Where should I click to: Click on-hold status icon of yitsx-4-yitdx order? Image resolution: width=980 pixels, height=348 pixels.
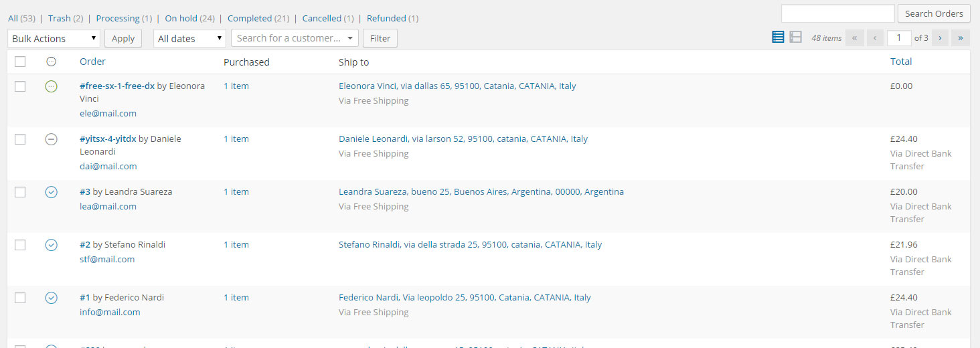coord(52,139)
